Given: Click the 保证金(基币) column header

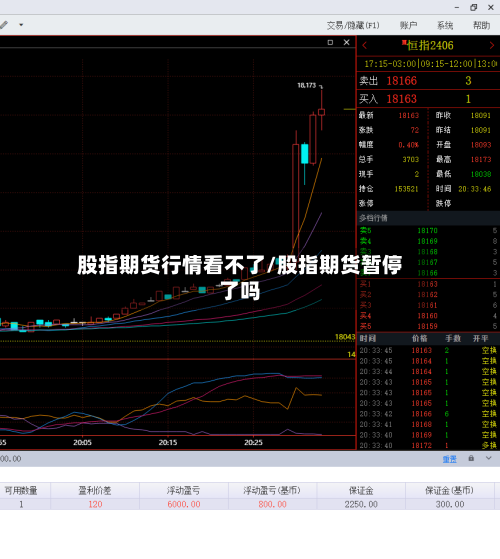Looking at the screenshot, I should click(x=449, y=491).
